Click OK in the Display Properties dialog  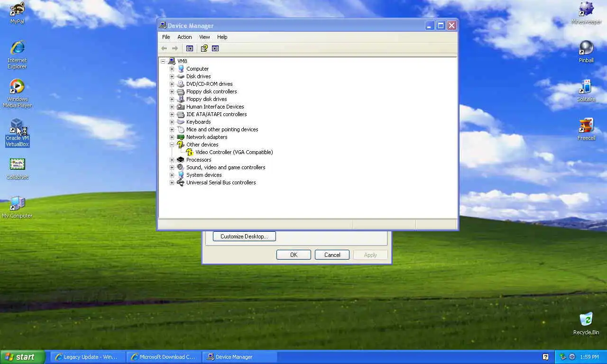294,255
